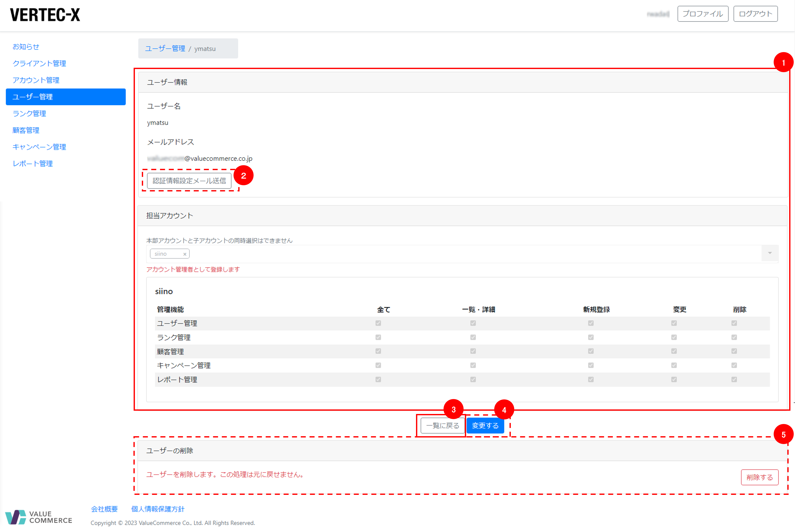Toggle ランク管理 全て checkbox
The height and width of the screenshot is (532, 795).
click(378, 337)
